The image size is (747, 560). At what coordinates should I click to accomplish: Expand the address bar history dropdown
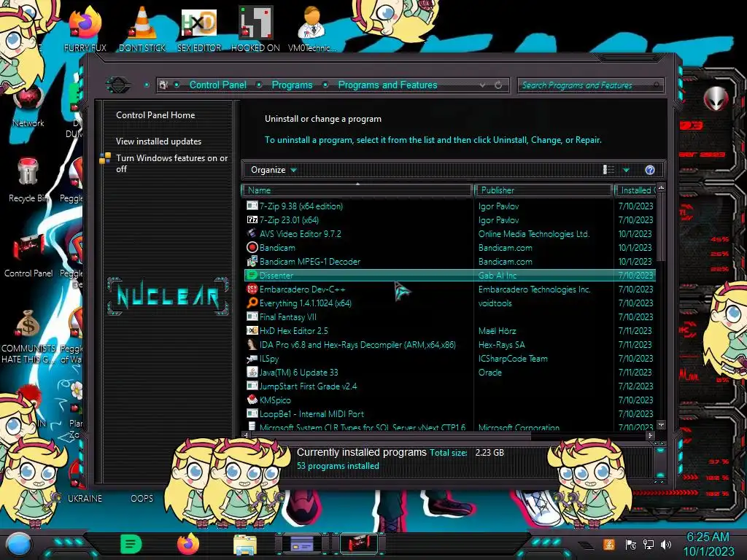point(483,85)
